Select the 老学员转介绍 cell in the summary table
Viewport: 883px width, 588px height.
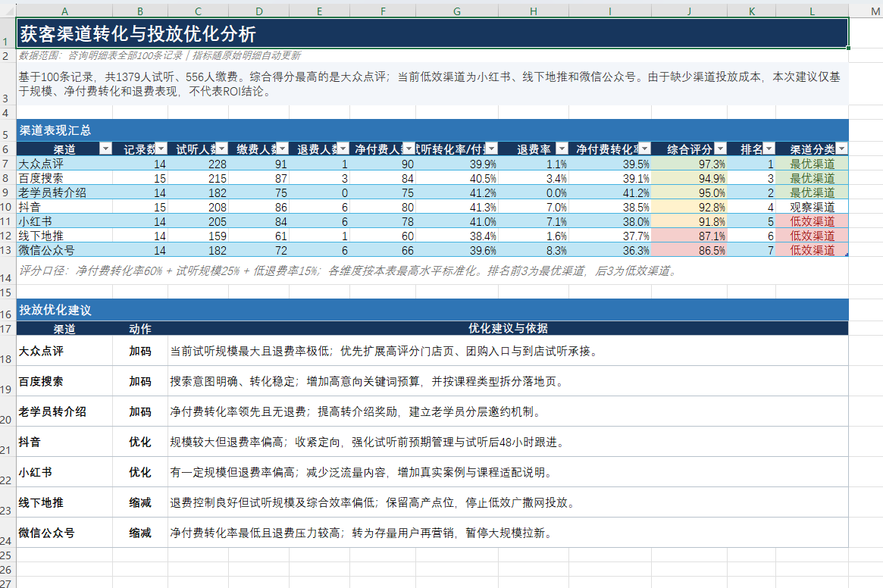point(64,192)
